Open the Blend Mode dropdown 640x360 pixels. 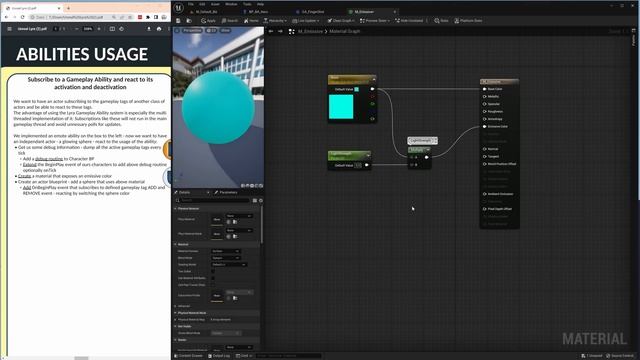[225, 258]
